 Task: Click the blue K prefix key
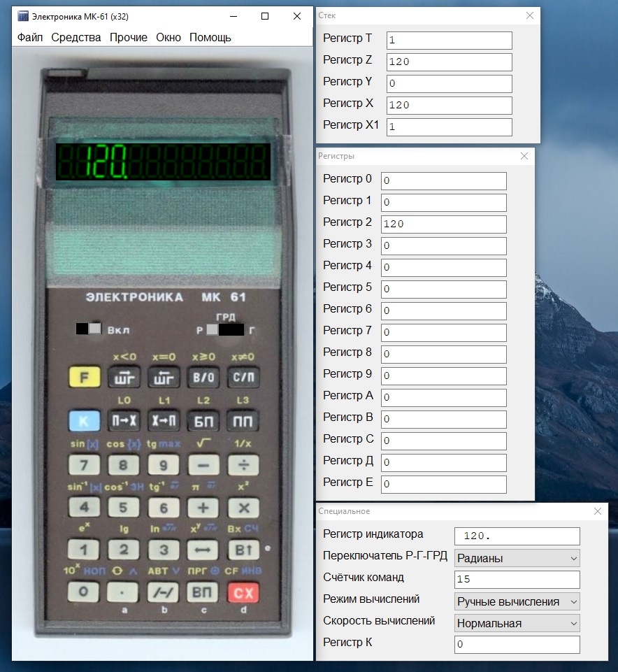(85, 420)
